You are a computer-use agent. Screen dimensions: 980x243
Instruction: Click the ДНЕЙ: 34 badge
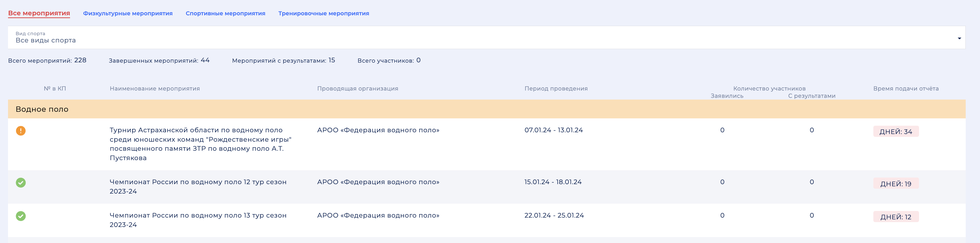point(896,132)
